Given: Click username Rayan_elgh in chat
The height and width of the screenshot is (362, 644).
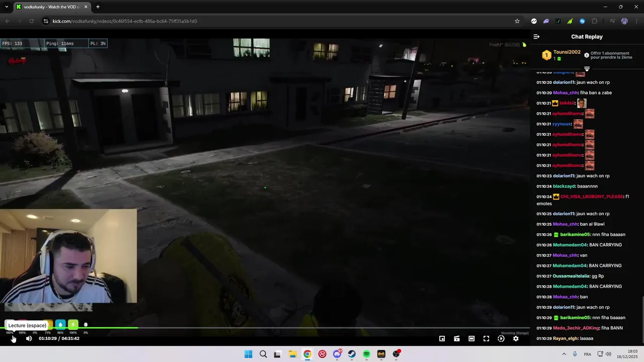Looking at the screenshot, I should [x=566, y=338].
